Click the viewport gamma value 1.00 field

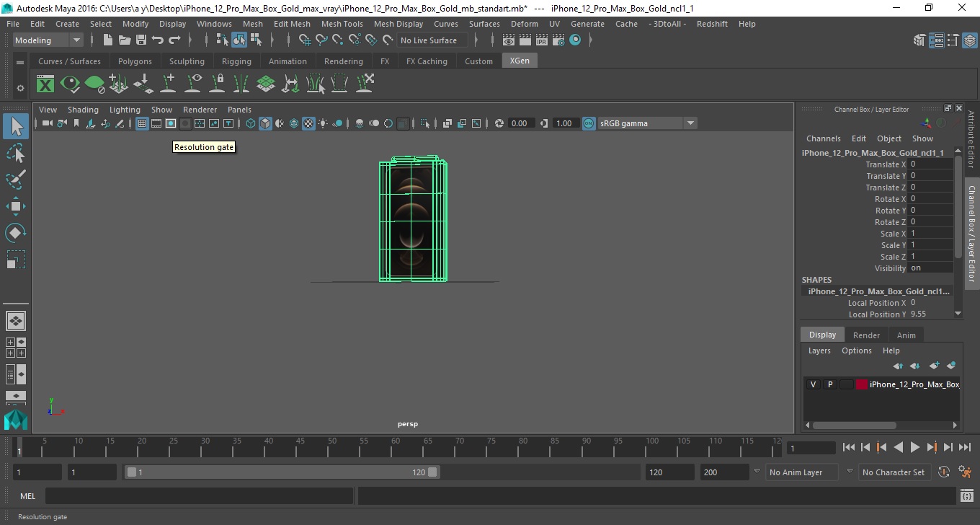[564, 123]
